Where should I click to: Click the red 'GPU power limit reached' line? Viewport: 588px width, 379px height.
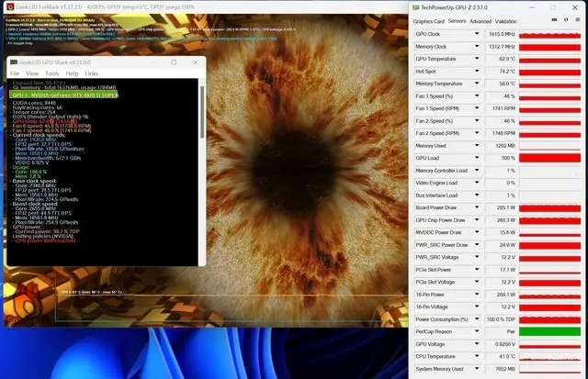coord(45,240)
